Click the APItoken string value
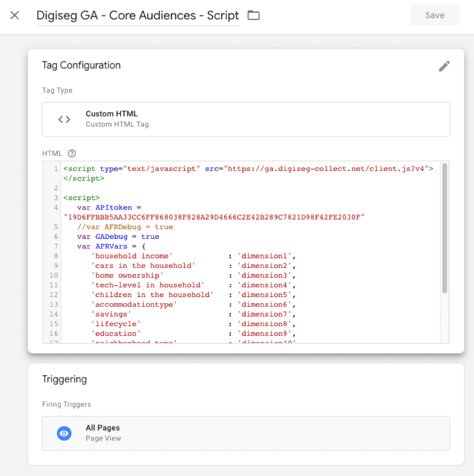Image resolution: width=474 pixels, height=476 pixels. tap(214, 217)
